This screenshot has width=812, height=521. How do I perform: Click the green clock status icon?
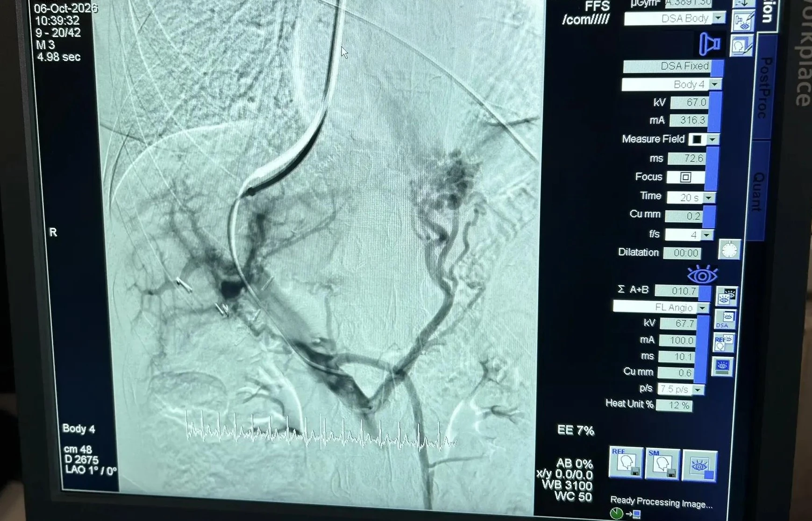pos(617,514)
